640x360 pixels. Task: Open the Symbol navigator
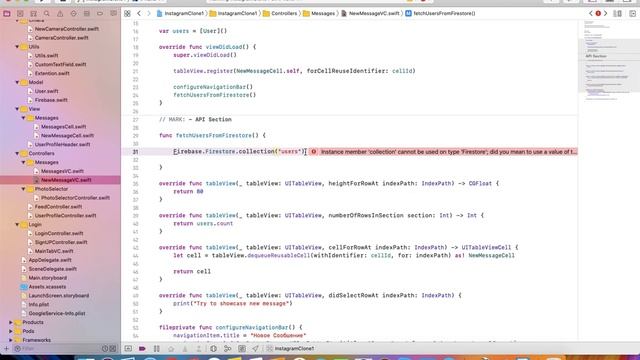click(x=33, y=13)
